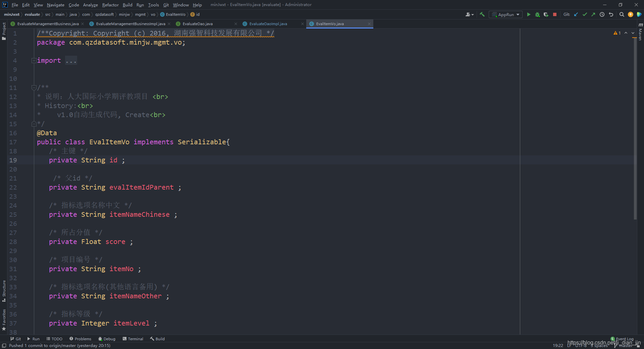Image resolution: width=644 pixels, height=349 pixels.
Task: Open Search Everywhere magnifier icon
Action: click(622, 14)
